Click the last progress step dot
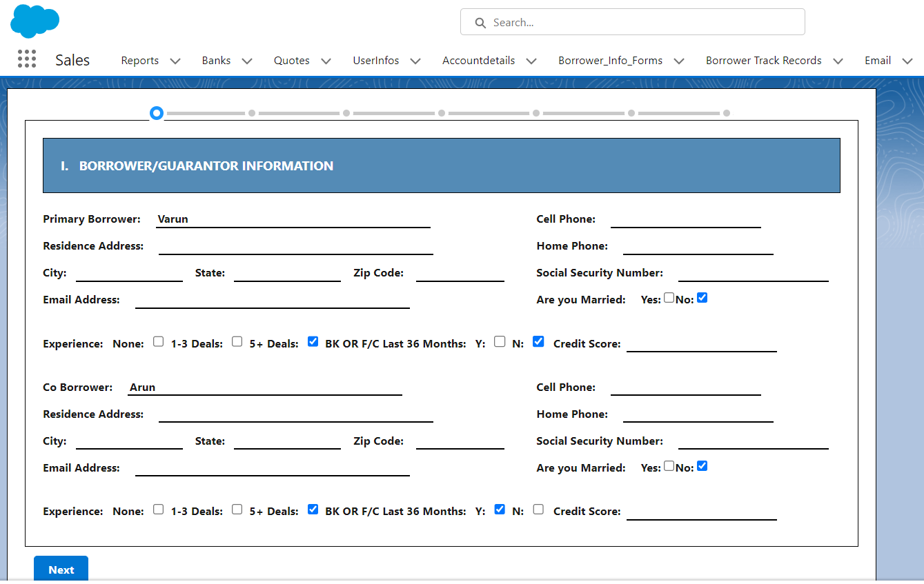 (726, 112)
